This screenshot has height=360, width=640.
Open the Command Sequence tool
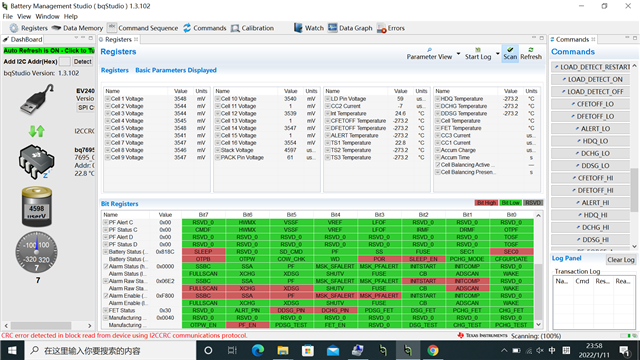click(143, 28)
